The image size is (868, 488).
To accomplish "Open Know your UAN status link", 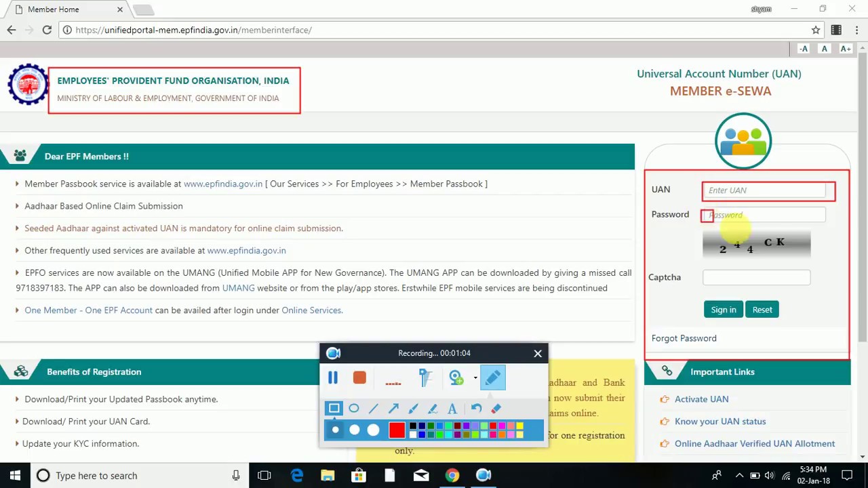I will [x=720, y=422].
